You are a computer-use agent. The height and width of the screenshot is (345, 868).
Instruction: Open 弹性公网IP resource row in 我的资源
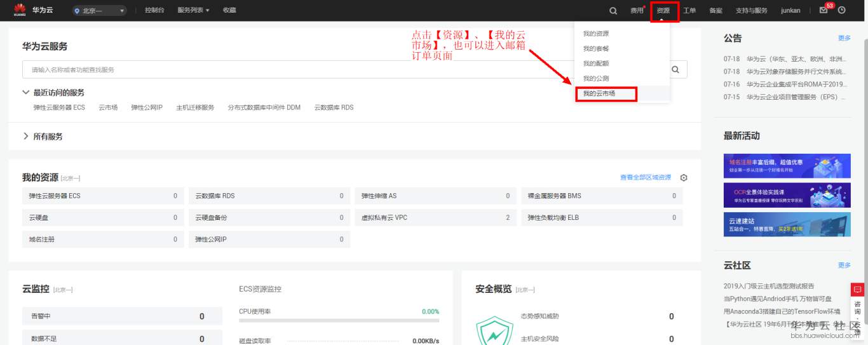269,240
